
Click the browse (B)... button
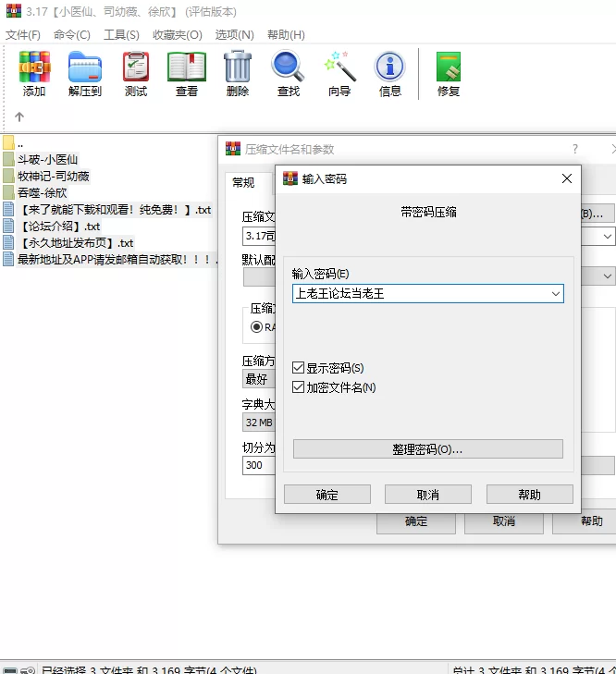coord(598,214)
